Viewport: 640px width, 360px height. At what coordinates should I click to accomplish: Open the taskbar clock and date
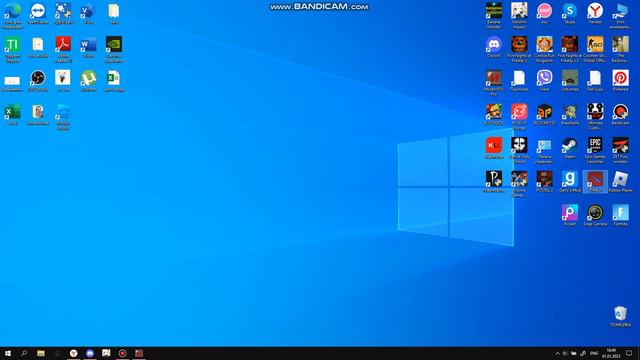[x=611, y=353]
